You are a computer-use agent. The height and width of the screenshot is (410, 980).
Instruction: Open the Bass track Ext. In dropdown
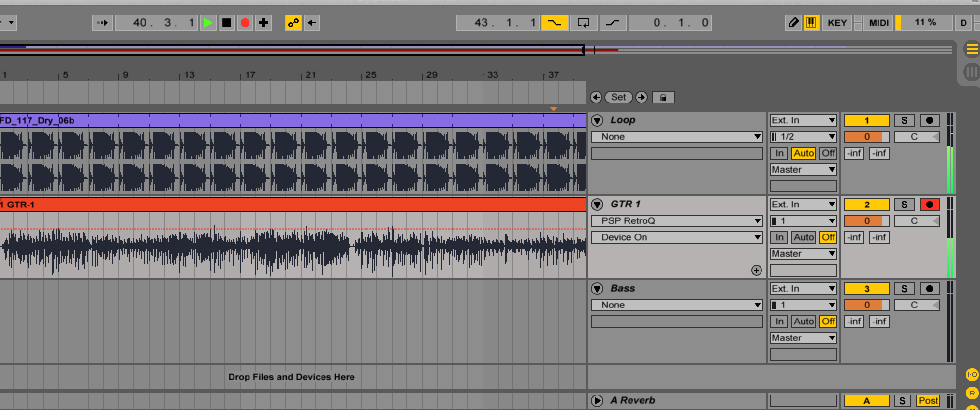pos(803,289)
